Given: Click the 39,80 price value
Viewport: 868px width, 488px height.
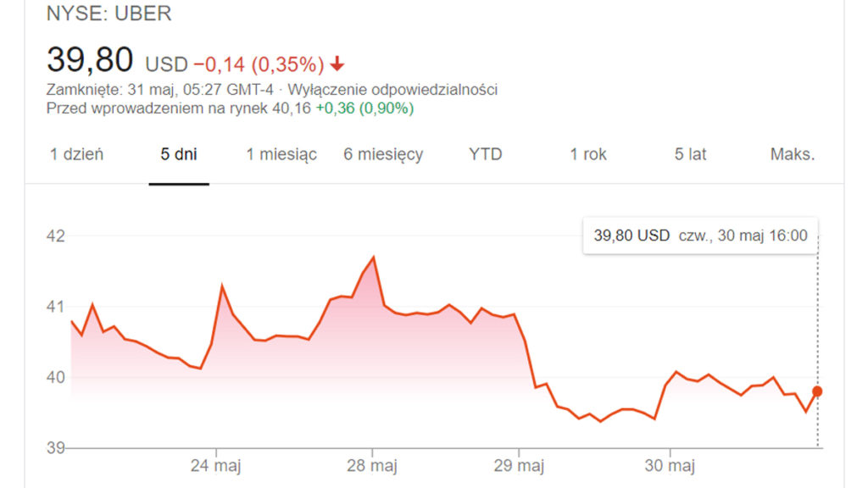Looking at the screenshot, I should click(x=90, y=59).
